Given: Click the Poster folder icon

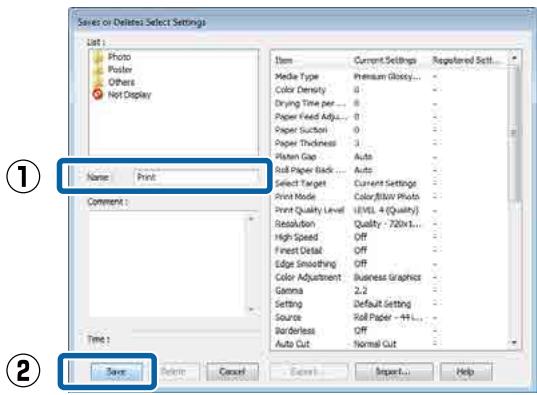Looking at the screenshot, I should 98,69.
